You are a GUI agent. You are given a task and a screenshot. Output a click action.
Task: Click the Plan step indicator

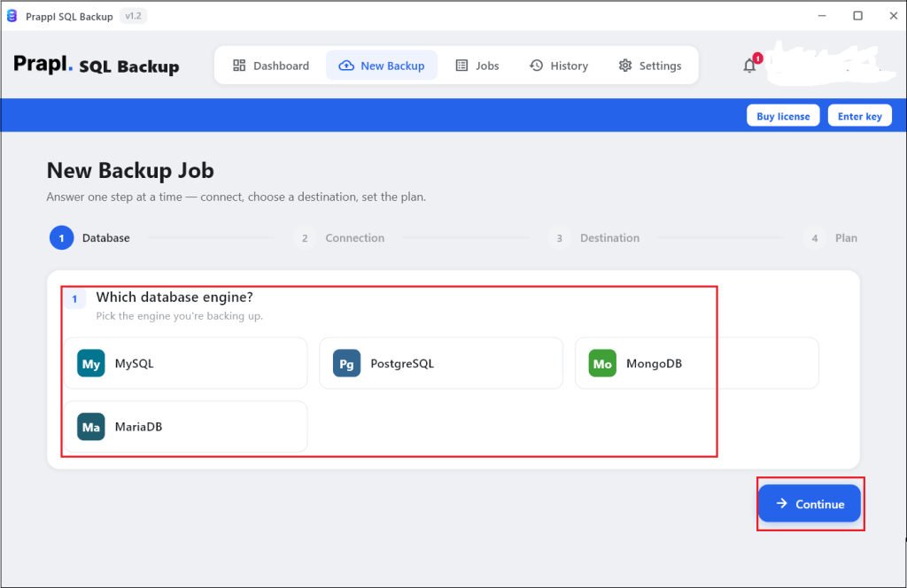tap(830, 237)
